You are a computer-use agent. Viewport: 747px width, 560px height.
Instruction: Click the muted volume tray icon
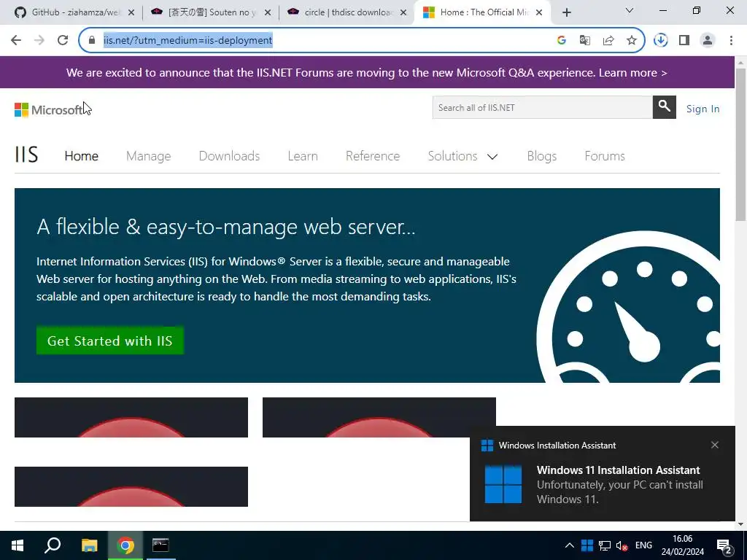(x=622, y=545)
